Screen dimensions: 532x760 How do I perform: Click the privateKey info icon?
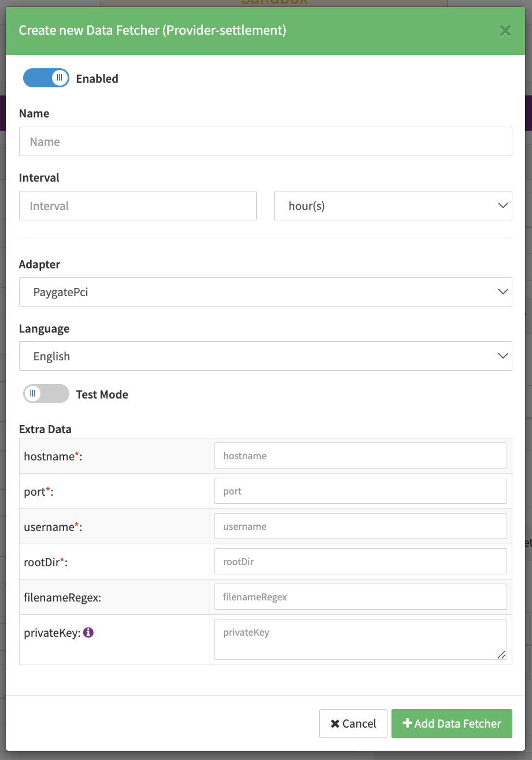pyautogui.click(x=88, y=633)
